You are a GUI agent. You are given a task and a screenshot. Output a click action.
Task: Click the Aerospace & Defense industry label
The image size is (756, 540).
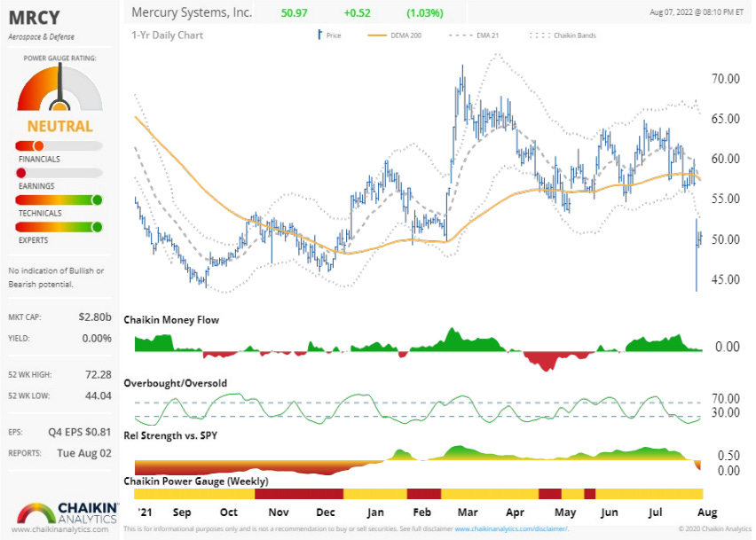pyautogui.click(x=42, y=36)
